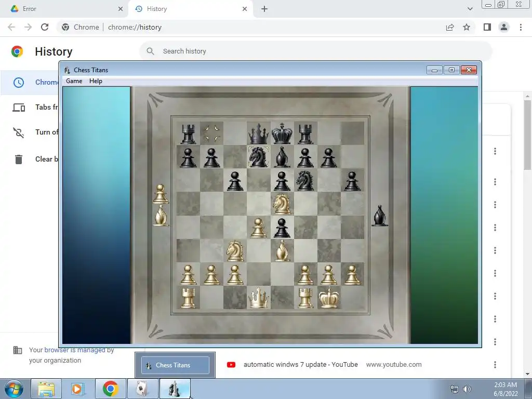
Task: Select the black rook on a8
Action: coord(188,134)
